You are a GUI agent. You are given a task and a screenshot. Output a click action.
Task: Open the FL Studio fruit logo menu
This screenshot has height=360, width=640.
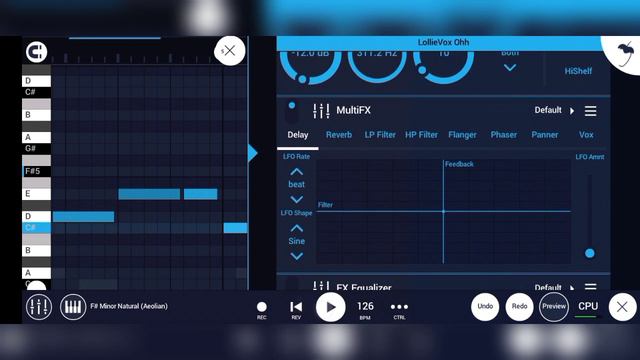624,54
